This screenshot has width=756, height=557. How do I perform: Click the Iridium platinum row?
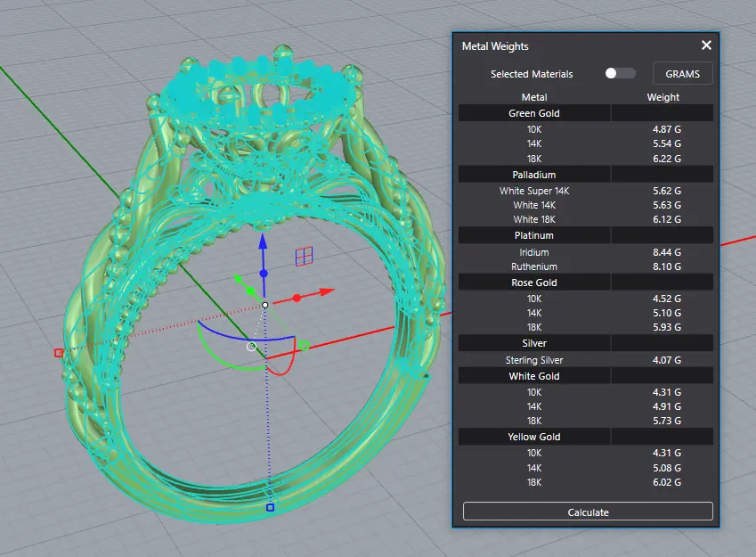click(585, 252)
